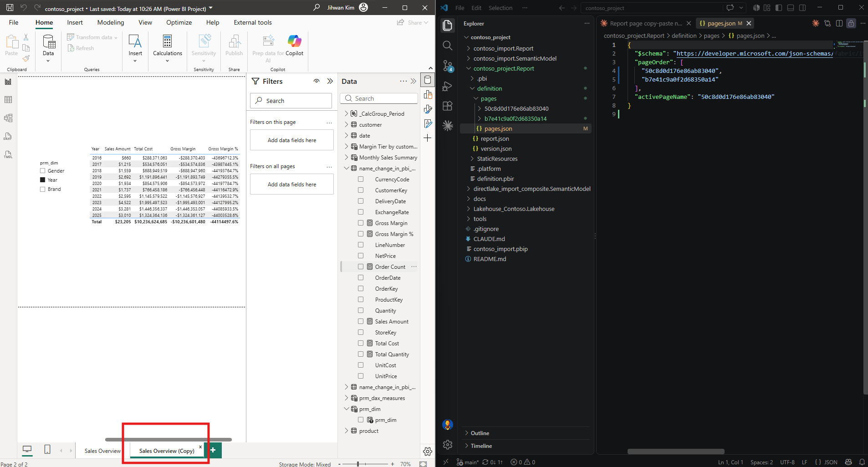Collapse the Filters pane with double chevron

click(330, 81)
